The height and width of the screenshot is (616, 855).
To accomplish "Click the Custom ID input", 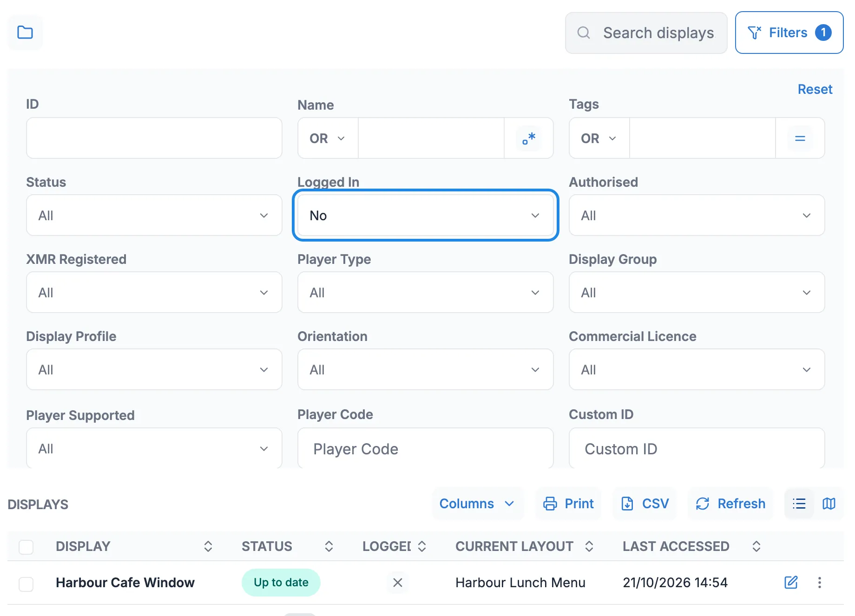I will (697, 448).
